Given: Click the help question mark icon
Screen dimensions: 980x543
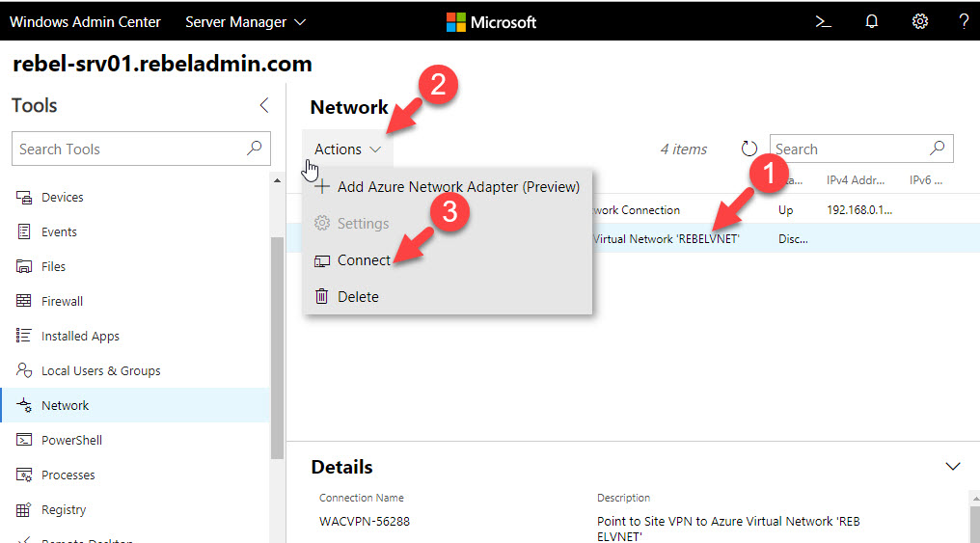Looking at the screenshot, I should 964,21.
